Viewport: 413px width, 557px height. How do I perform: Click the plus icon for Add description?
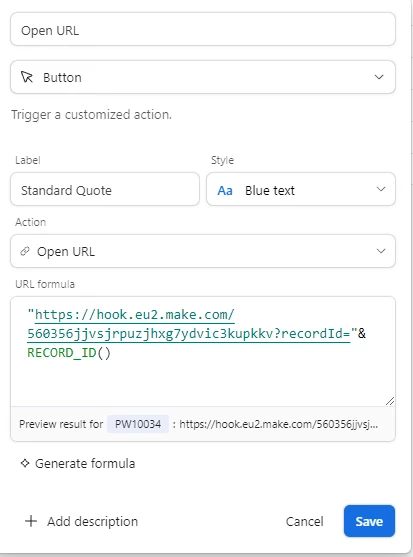click(x=31, y=521)
